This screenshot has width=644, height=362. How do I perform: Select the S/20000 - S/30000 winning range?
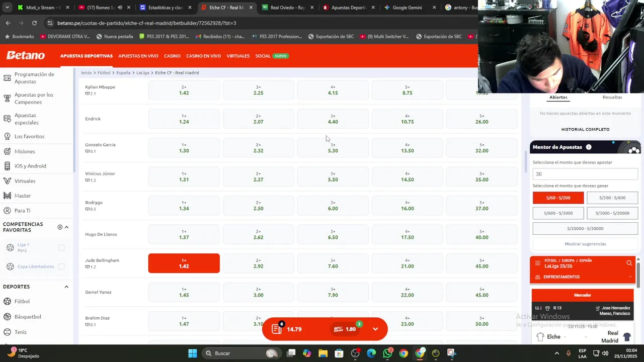coord(585,228)
